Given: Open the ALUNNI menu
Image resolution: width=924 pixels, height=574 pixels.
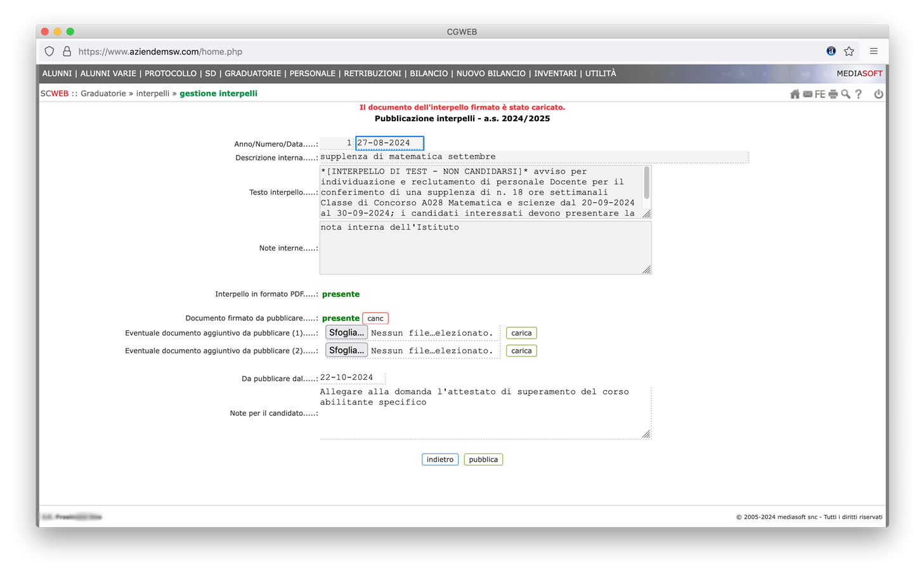Looking at the screenshot, I should point(57,74).
